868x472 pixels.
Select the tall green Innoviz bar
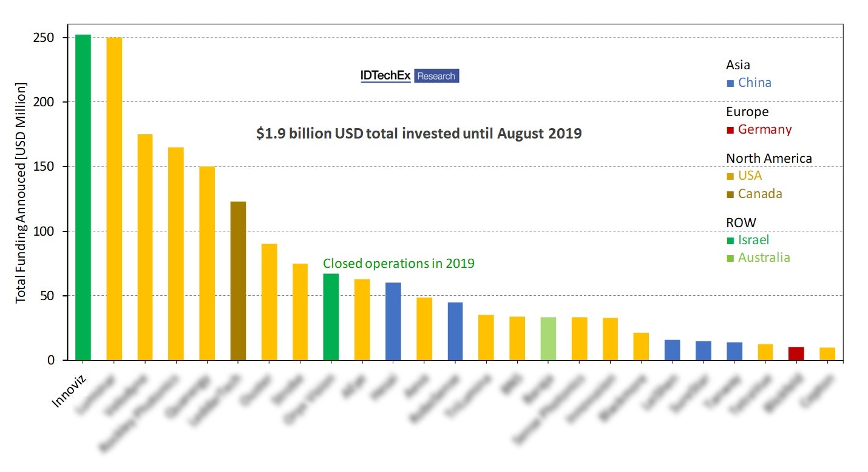point(83,197)
